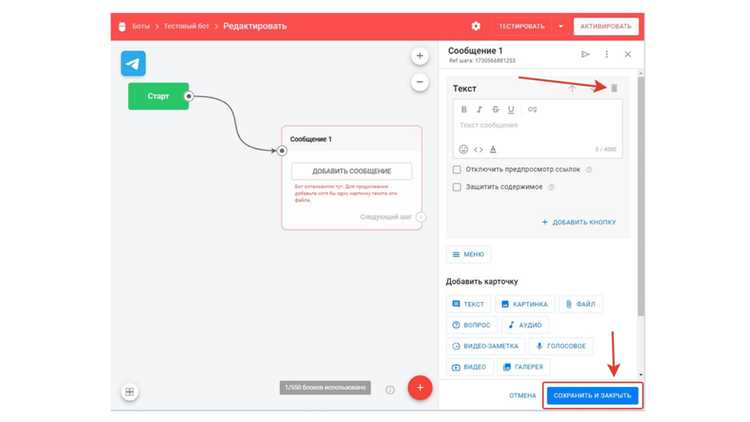Add an Аудио card
The width and height of the screenshot is (750, 422).
[x=525, y=325]
